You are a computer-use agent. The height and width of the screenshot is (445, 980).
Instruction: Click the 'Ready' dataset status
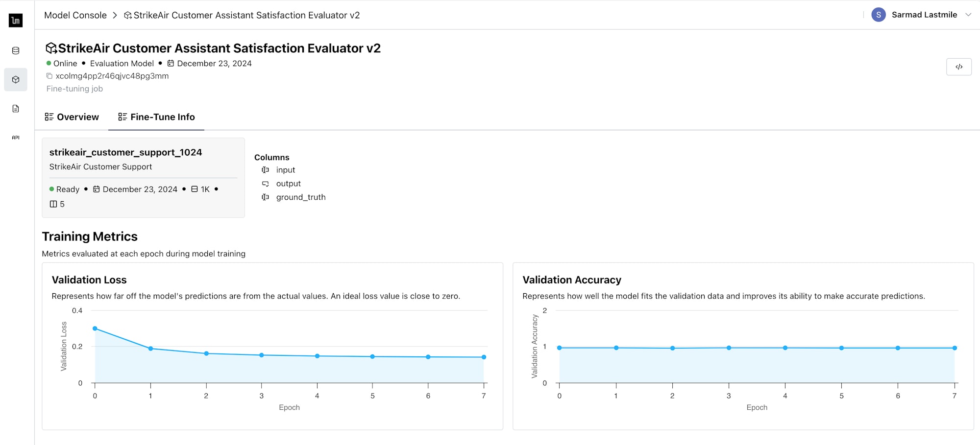(x=68, y=189)
